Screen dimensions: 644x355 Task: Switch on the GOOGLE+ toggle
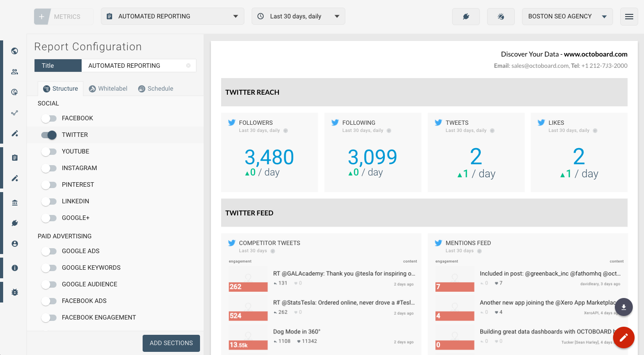(48, 218)
